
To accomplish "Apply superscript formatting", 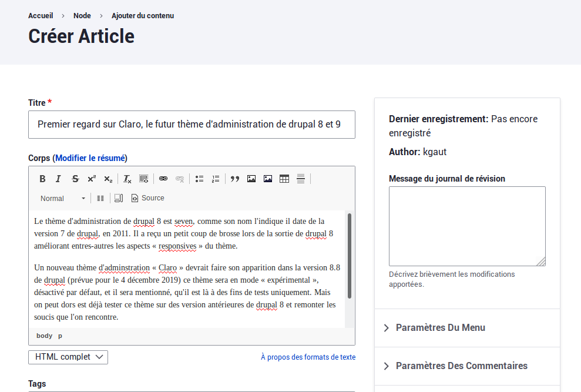I will pos(92,179).
